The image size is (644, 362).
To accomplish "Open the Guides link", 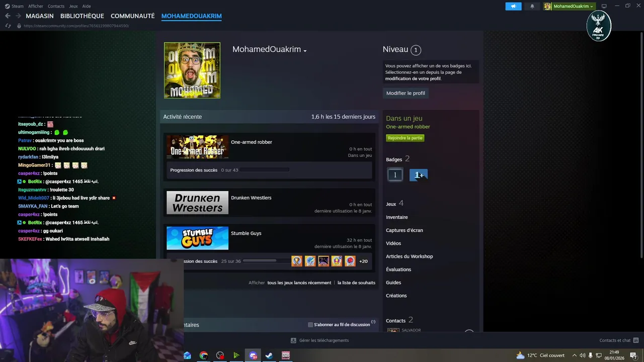I will [393, 283].
